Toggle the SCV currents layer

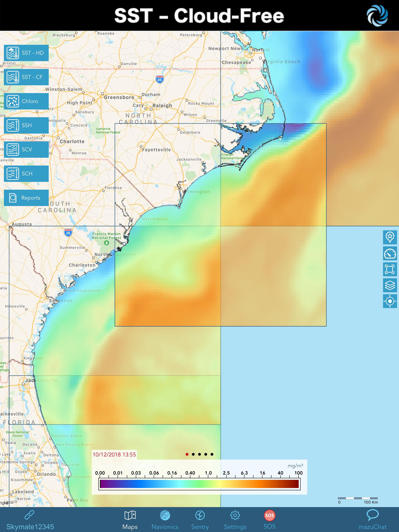click(x=26, y=150)
